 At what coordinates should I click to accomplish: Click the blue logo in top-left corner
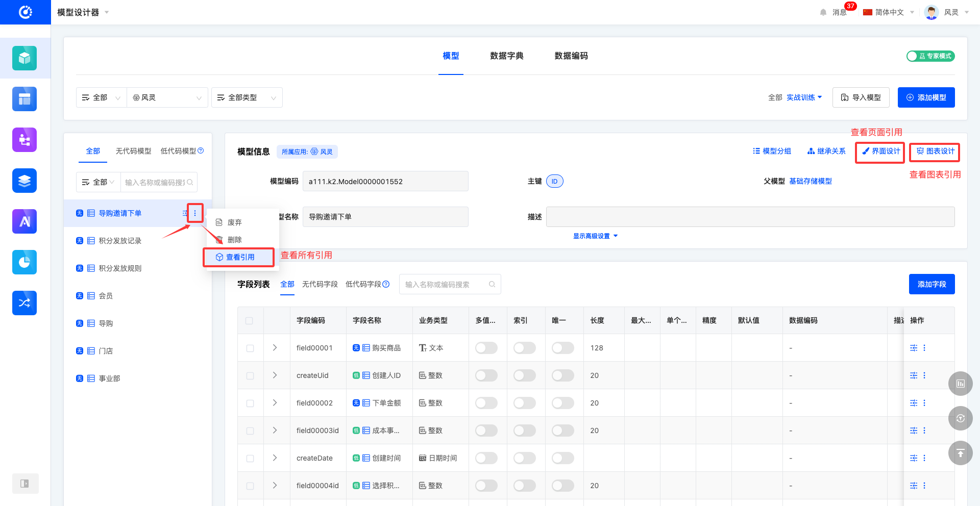(x=26, y=12)
